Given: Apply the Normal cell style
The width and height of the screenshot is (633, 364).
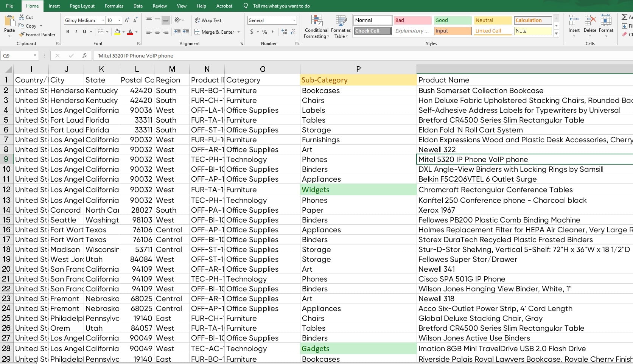Looking at the screenshot, I should [x=373, y=20].
